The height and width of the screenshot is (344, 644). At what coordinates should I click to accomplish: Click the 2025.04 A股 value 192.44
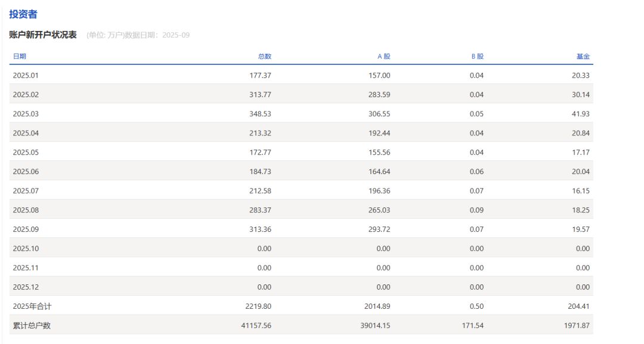coord(379,133)
